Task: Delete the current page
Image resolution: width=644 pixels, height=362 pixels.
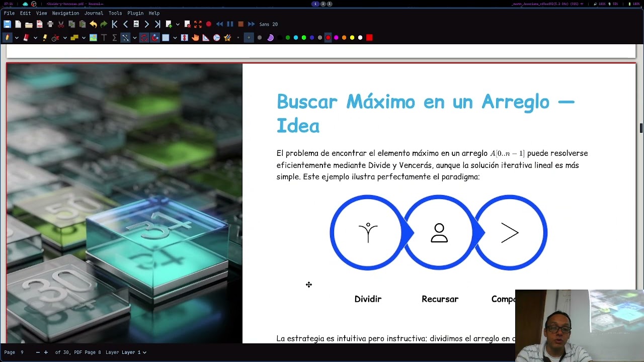Action: (x=187, y=24)
